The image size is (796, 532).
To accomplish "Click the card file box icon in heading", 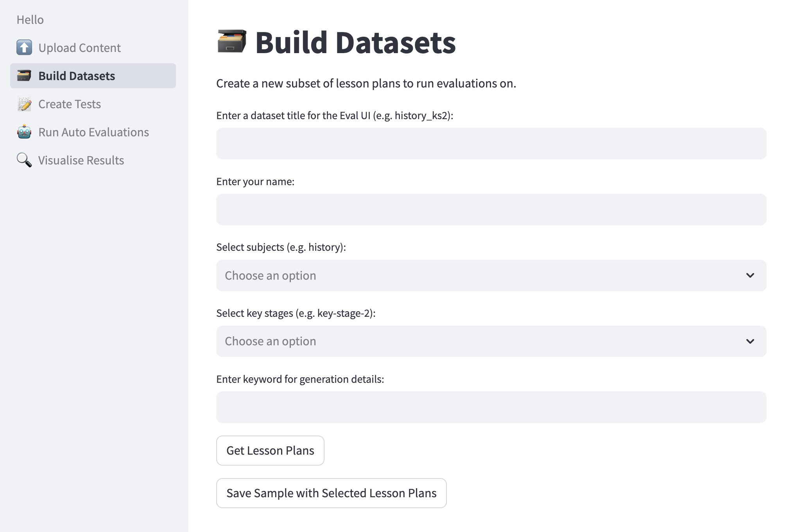I will 231,41.
